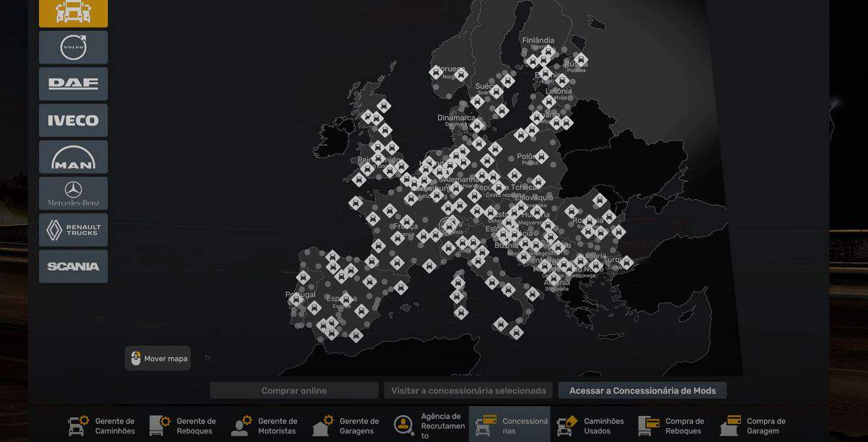
Task: Filter dealers by MAN brand
Action: click(x=73, y=157)
